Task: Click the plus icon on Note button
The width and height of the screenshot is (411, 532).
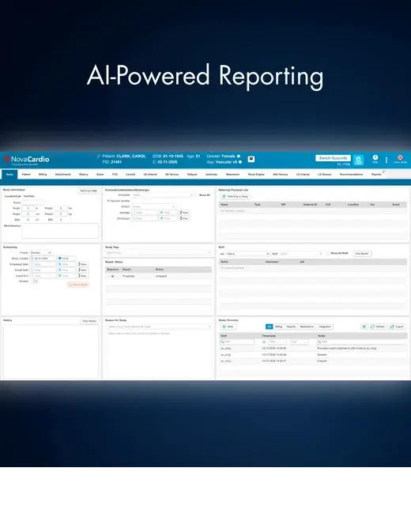Action: [224, 326]
